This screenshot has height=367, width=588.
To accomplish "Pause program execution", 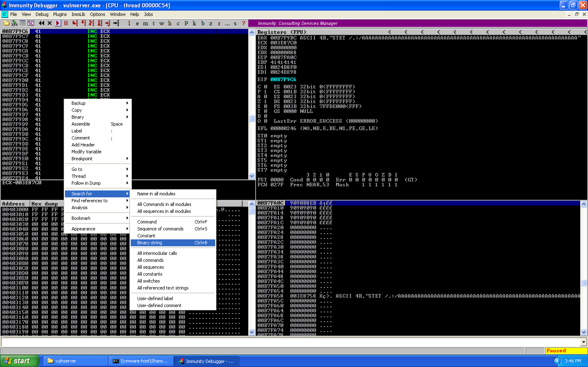I will pyautogui.click(x=66, y=23).
